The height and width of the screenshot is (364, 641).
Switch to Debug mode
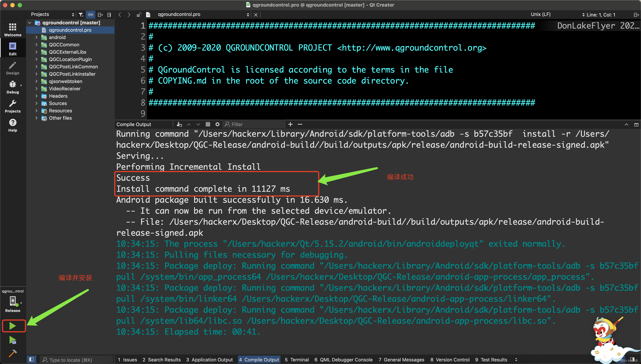12,87
